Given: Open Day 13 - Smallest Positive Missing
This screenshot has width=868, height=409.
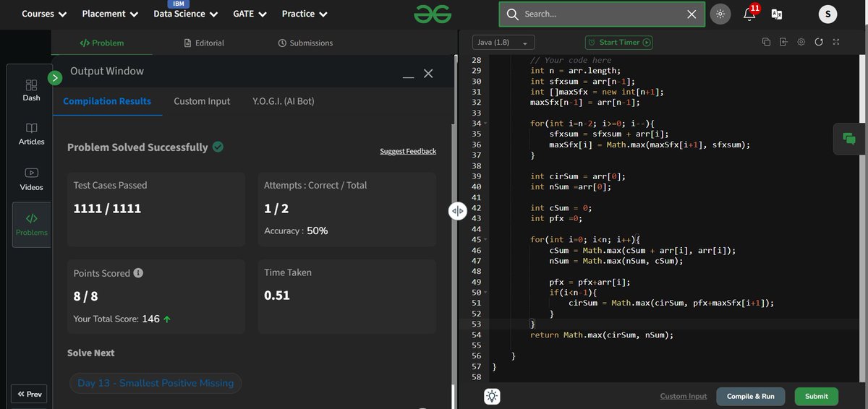Looking at the screenshot, I should click(x=156, y=383).
